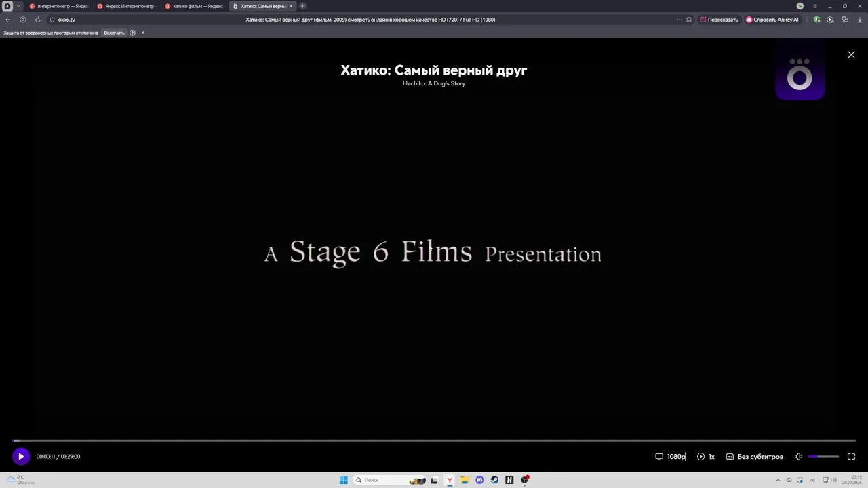Open the 1080p video quality selector
This screenshot has height=488, width=868.
[671, 457]
